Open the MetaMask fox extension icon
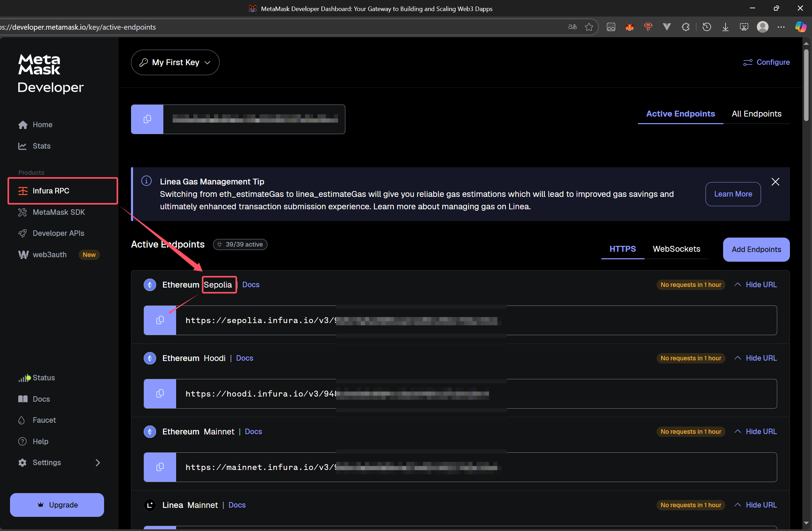812x531 pixels. pos(629,27)
